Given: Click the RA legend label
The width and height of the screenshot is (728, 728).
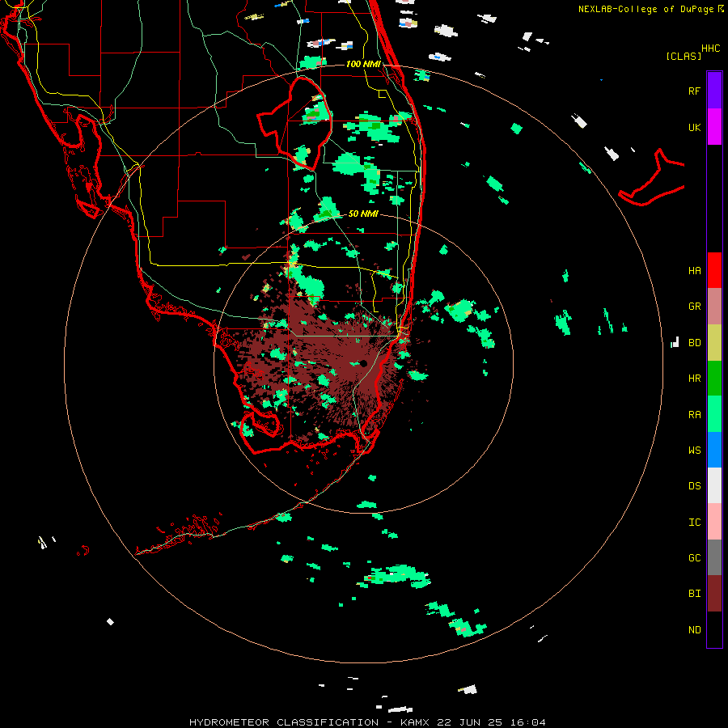Looking at the screenshot, I should tap(694, 415).
